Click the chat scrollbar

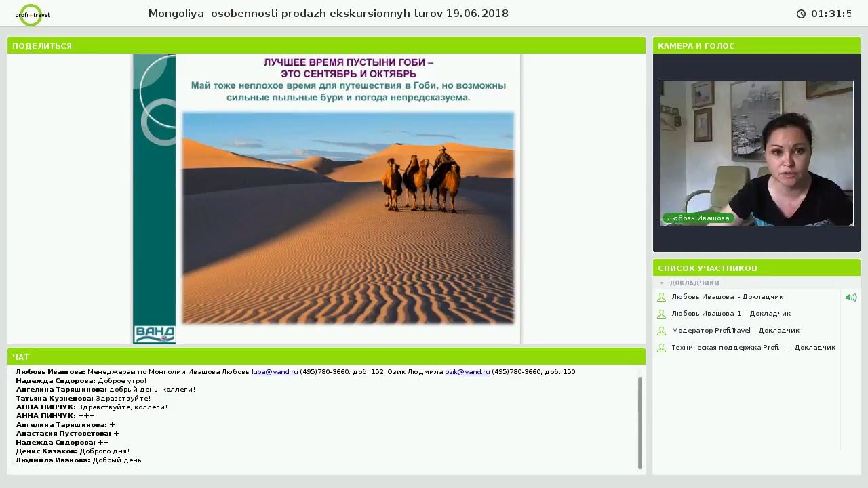click(640, 422)
